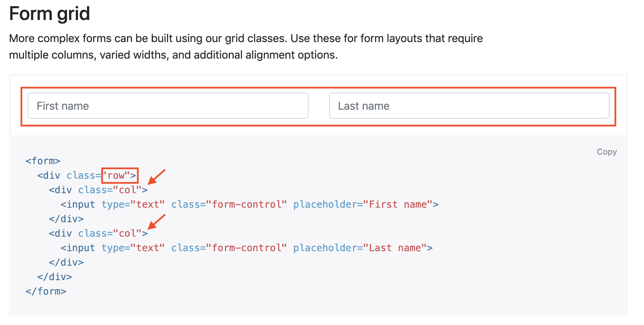Click the closing </form> tag

46,292
